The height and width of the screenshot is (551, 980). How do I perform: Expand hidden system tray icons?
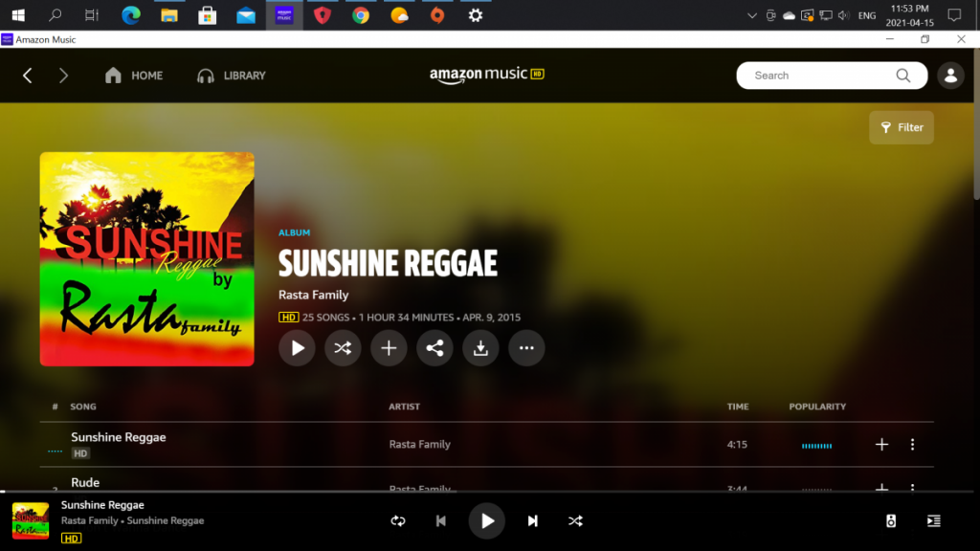pos(752,15)
